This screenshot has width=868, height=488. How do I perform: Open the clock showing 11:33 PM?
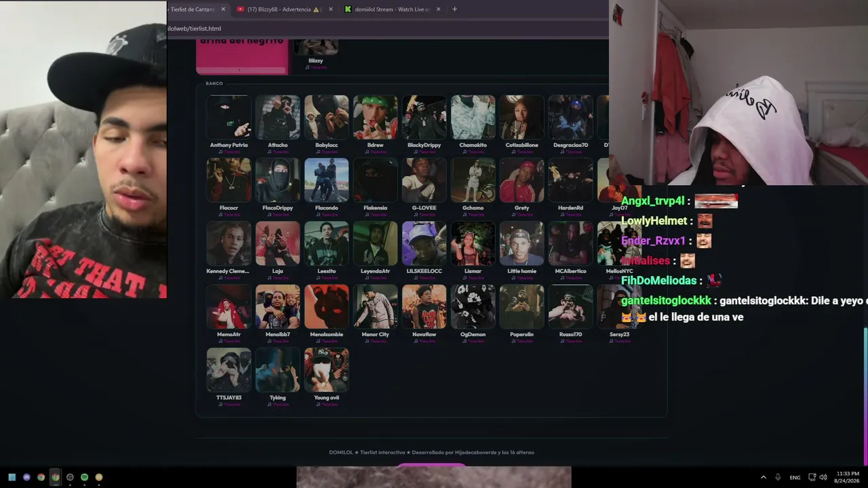click(848, 477)
